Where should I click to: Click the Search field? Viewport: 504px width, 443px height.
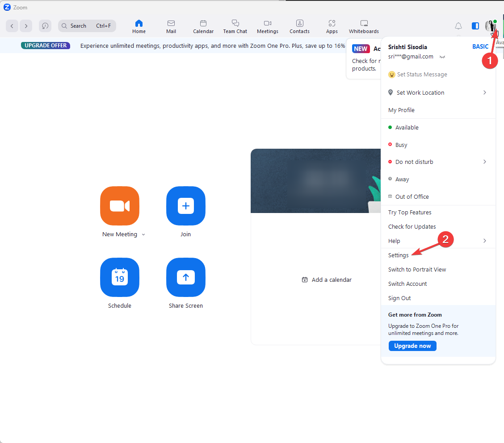(87, 26)
